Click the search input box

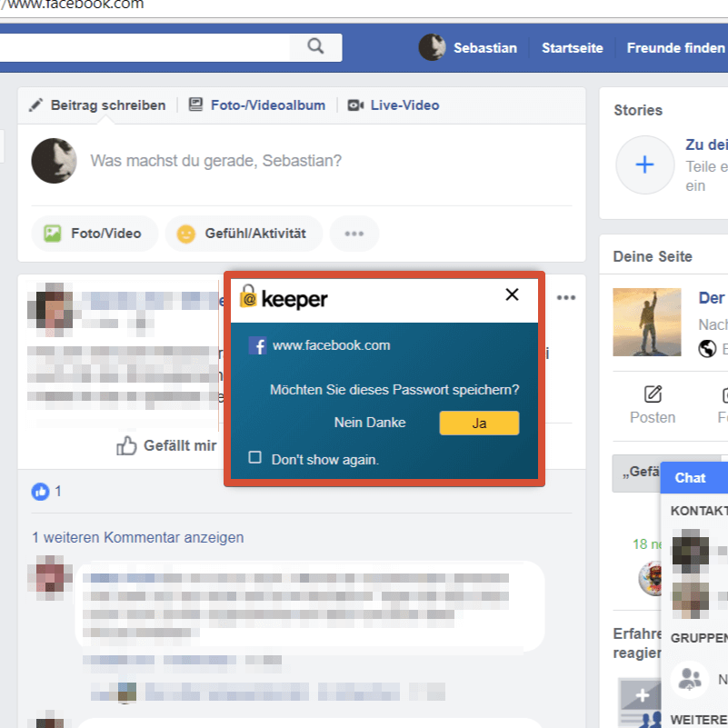click(x=144, y=47)
